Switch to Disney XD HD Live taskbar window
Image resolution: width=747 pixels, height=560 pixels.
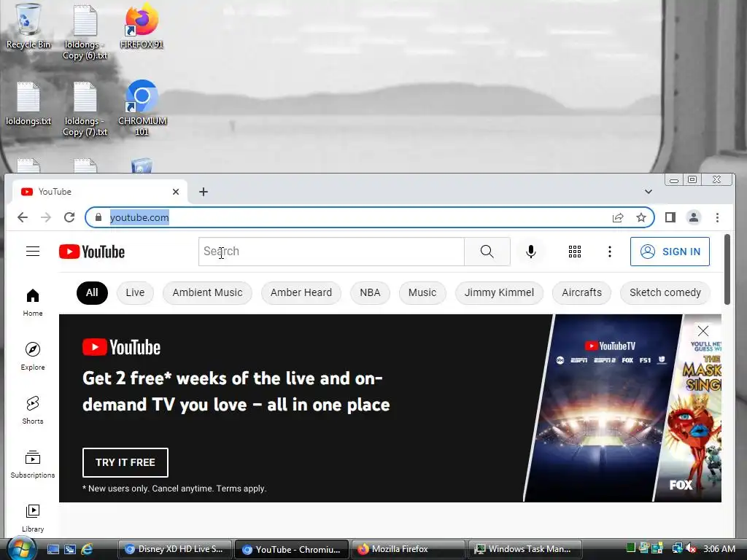point(175,549)
